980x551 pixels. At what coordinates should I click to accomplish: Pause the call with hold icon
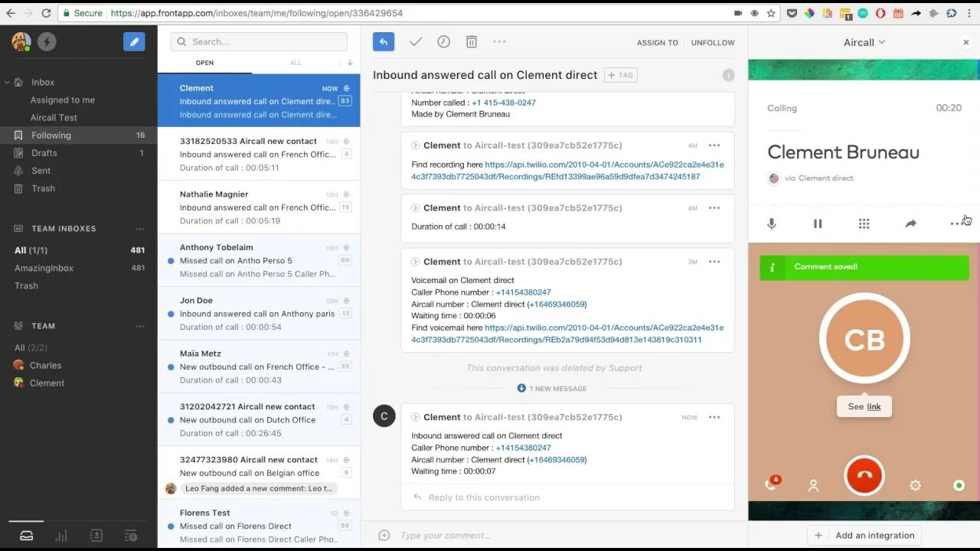818,223
